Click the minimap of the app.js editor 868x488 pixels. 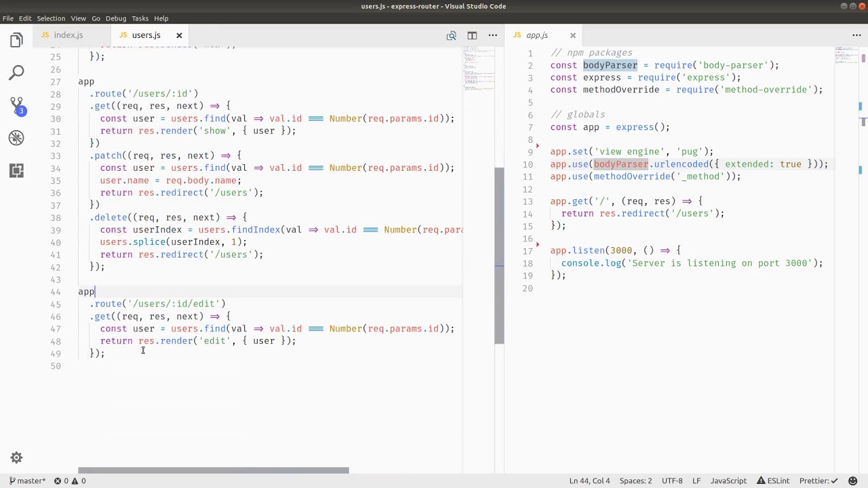click(x=846, y=56)
